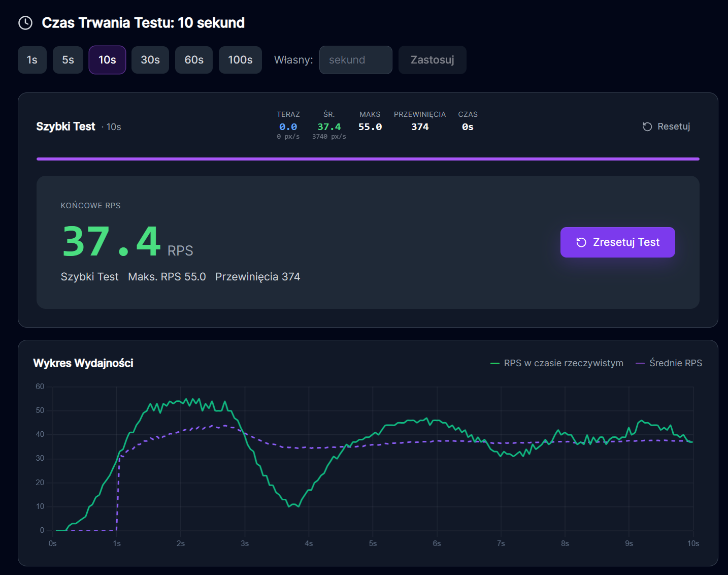Toggle the real-time RPS legend entry
Viewport: 728px width, 575px height.
[557, 363]
